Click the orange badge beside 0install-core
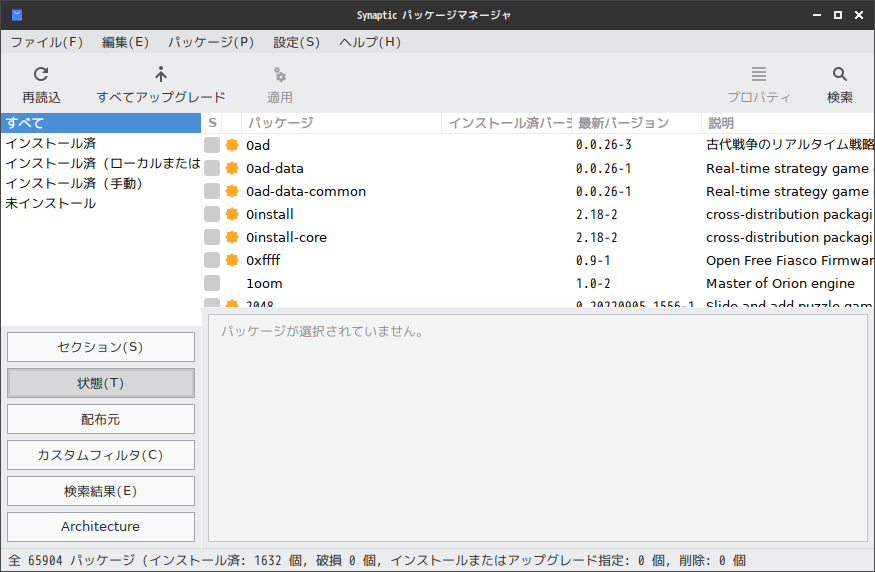The height and width of the screenshot is (572, 875). pos(232,237)
